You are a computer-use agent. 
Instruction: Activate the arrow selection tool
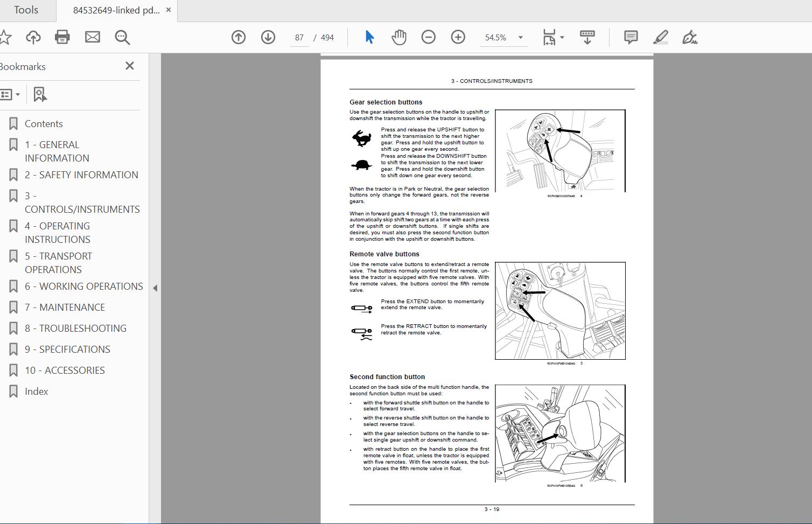point(369,37)
